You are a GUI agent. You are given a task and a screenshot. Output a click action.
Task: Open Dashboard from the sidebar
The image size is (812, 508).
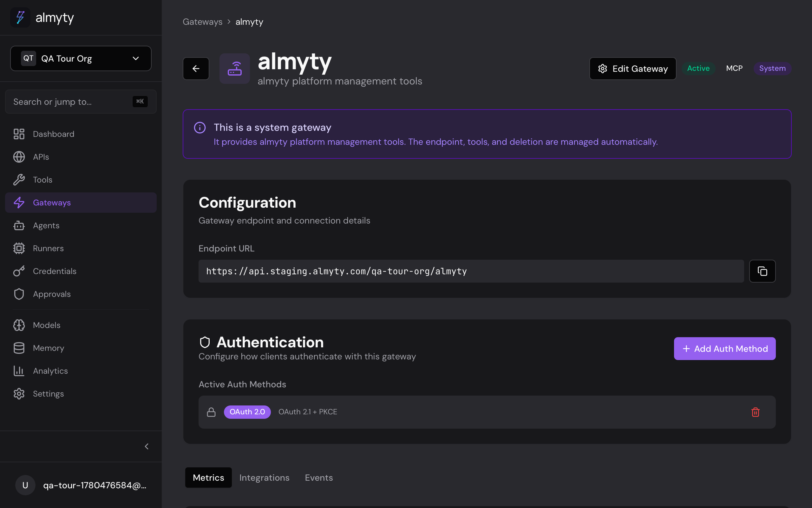point(81,134)
